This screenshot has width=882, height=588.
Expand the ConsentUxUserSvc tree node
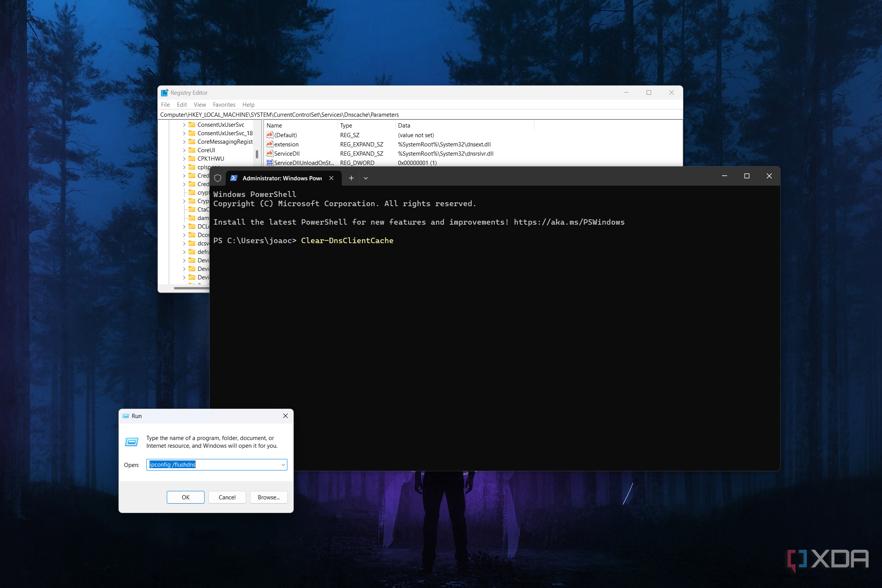(x=184, y=125)
